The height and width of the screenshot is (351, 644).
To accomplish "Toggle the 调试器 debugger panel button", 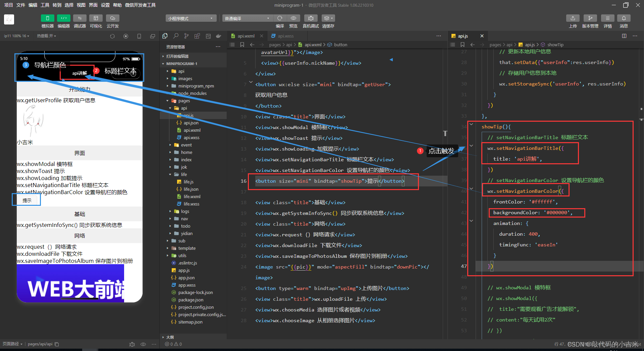I will click(x=80, y=18).
